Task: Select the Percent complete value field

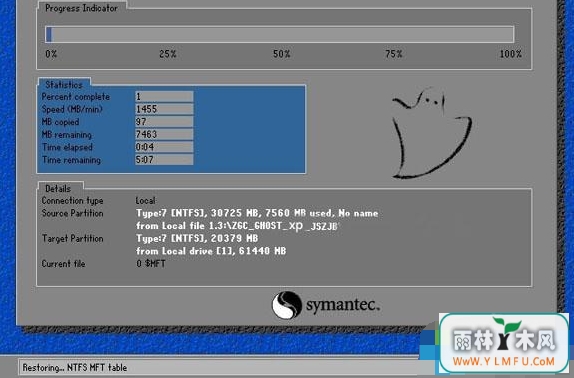Action: [x=164, y=97]
